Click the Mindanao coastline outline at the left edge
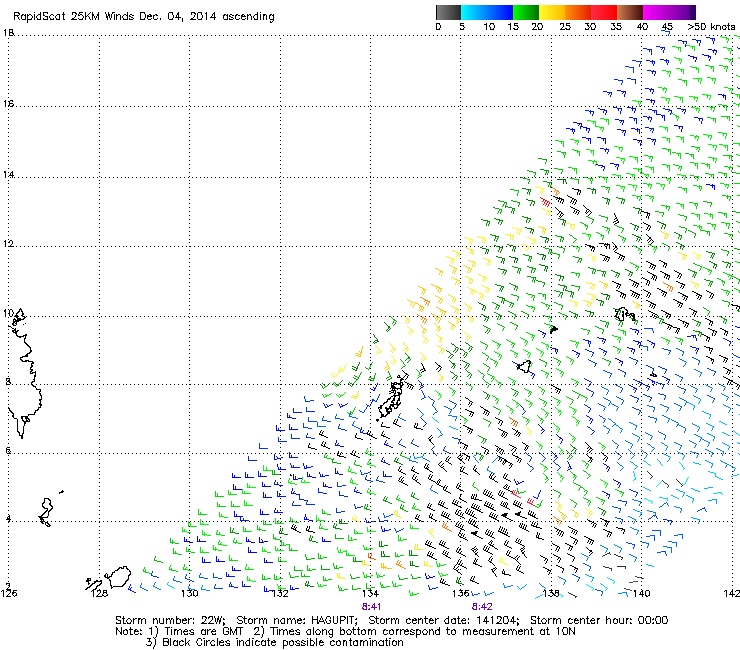The height and width of the screenshot is (650, 740). click(x=24, y=373)
